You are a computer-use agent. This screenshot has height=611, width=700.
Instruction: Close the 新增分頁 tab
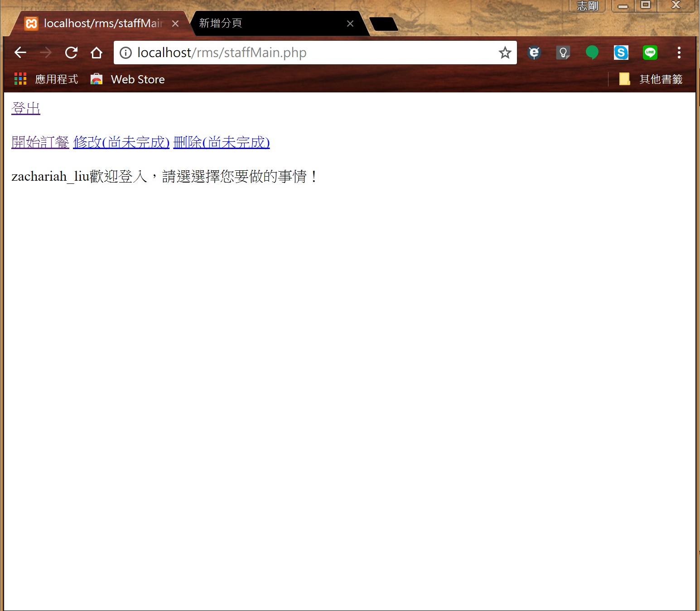350,24
